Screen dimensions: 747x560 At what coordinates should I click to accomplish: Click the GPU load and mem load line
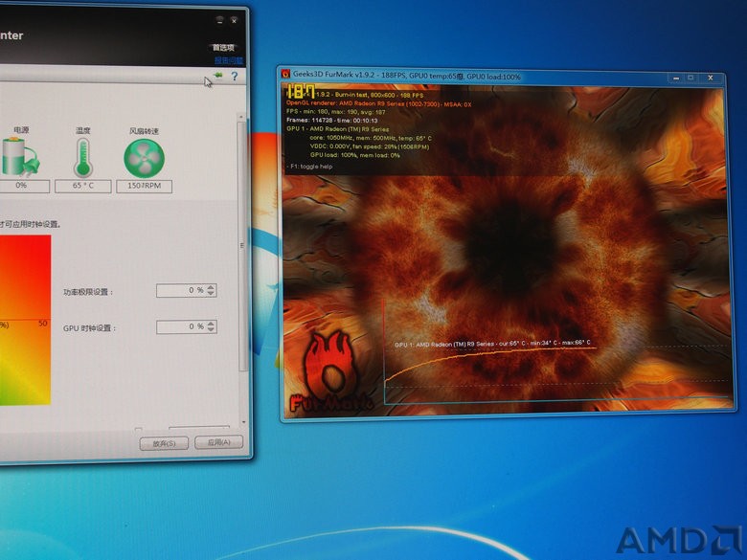tap(355, 155)
